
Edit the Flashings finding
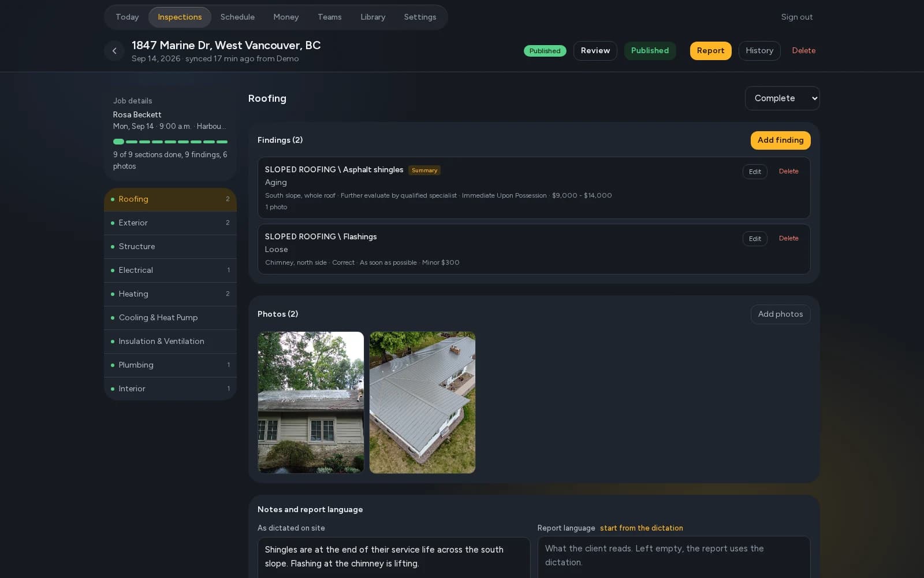pyautogui.click(x=755, y=239)
